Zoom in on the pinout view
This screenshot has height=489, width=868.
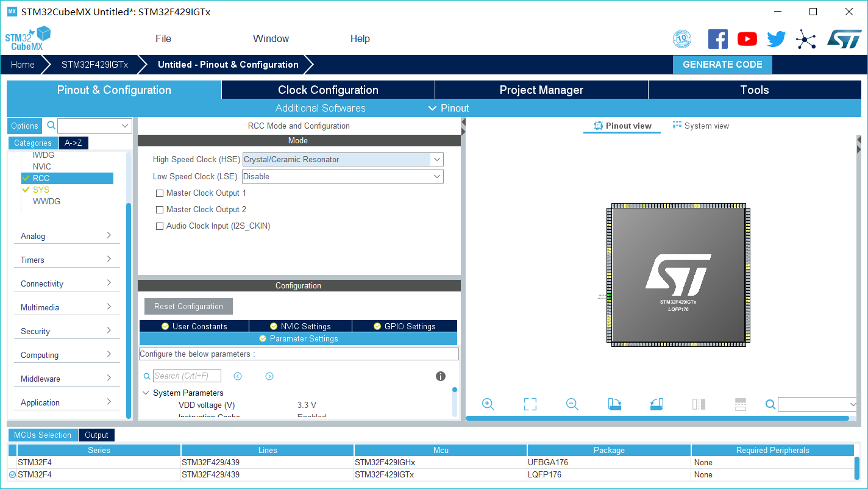pyautogui.click(x=488, y=404)
